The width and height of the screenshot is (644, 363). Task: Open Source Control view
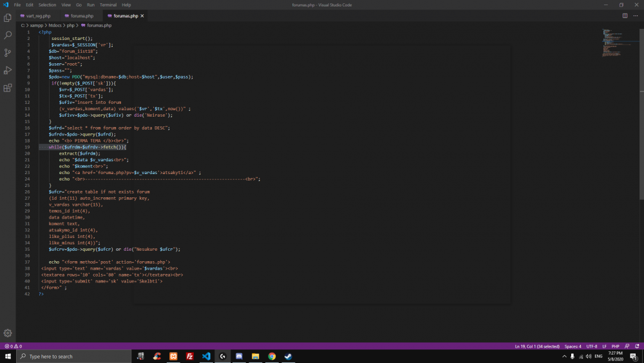coord(8,53)
